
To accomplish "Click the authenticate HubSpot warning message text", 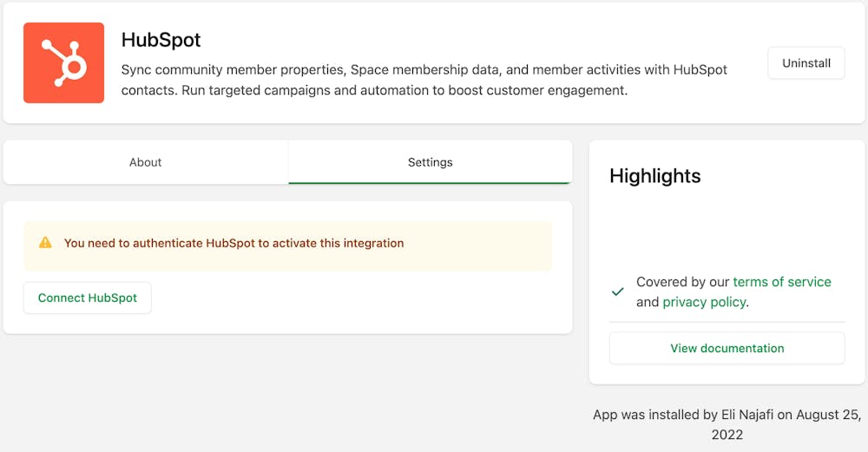I will pos(233,243).
